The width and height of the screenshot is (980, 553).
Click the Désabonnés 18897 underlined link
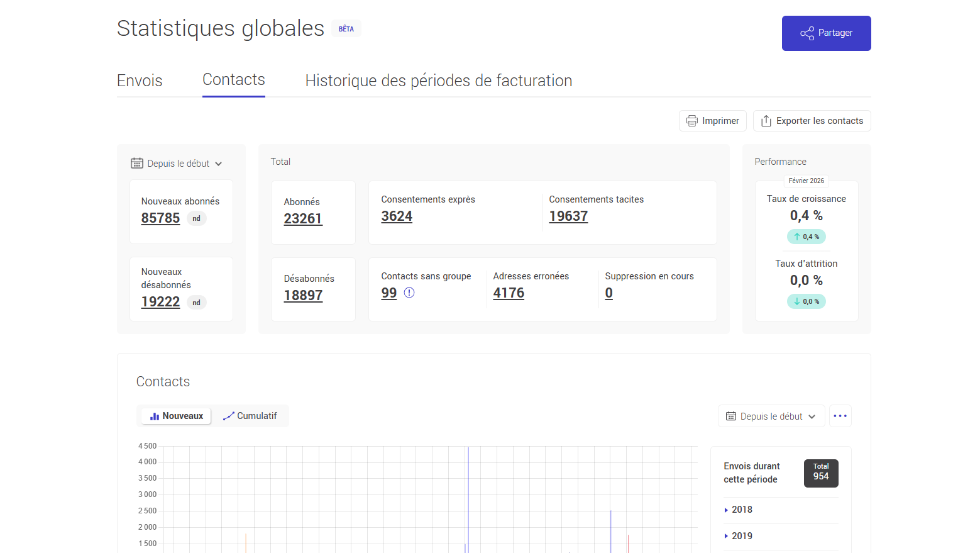(304, 295)
